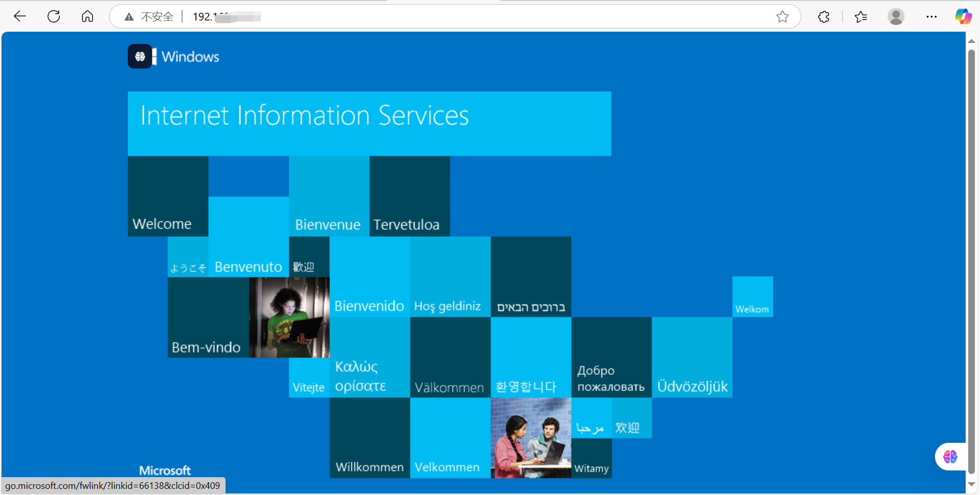980x495 pixels.
Task: Click the Tervetuloa tile
Action: [x=410, y=196]
